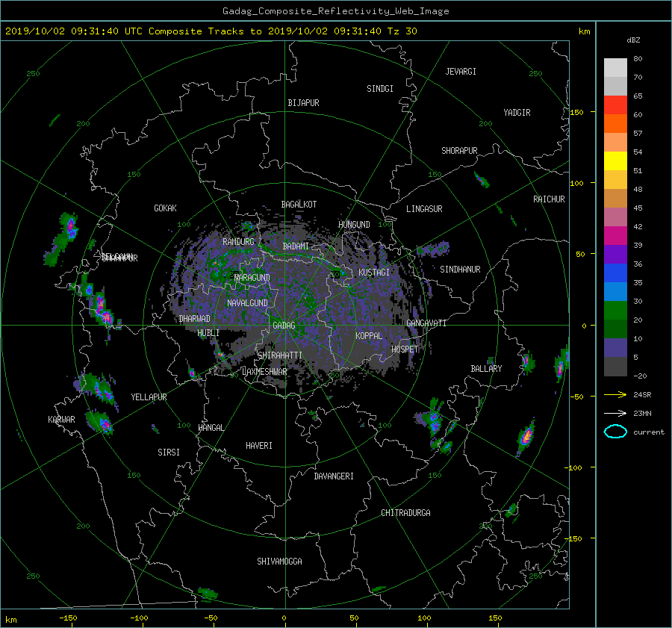
Task: Select the RAMDURG city label
Action: pyautogui.click(x=238, y=242)
